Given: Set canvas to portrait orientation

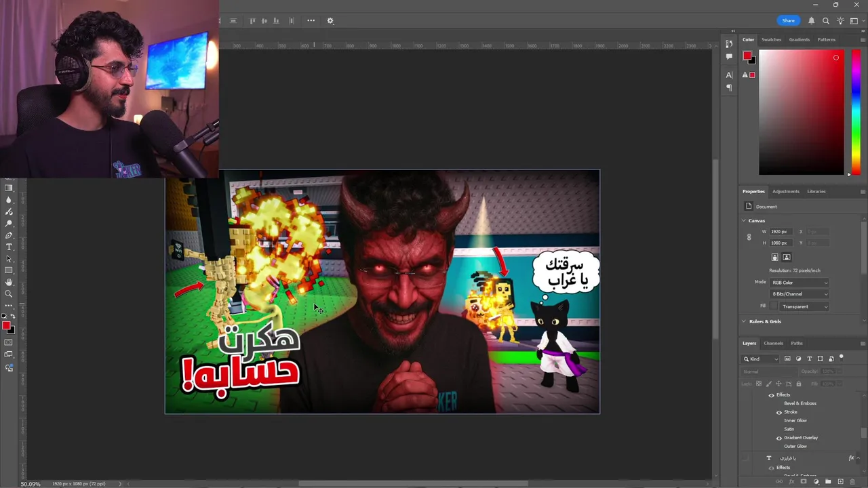Looking at the screenshot, I should click(775, 257).
